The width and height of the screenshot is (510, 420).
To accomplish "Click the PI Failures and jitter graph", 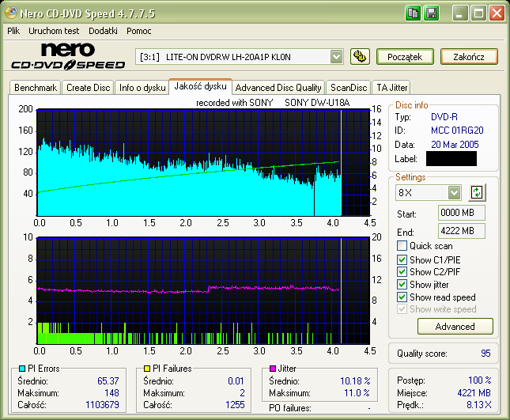I will coord(203,290).
